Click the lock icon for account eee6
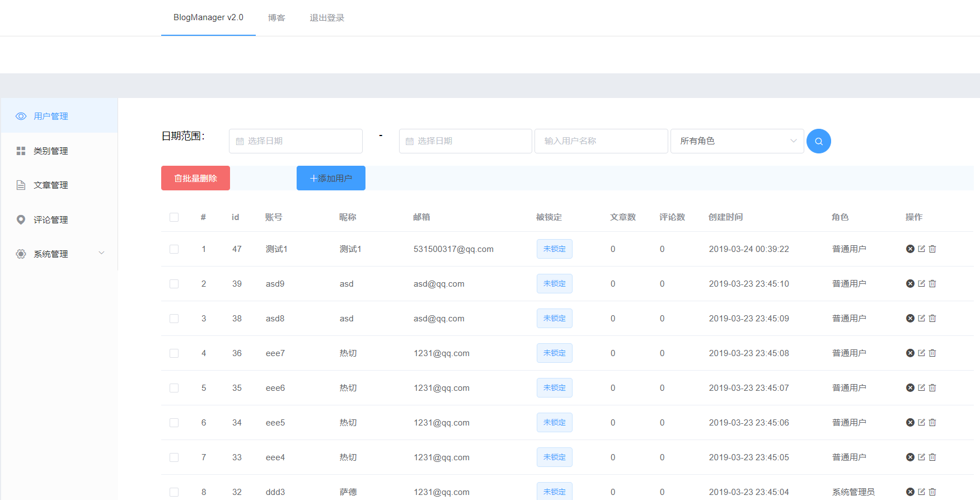 coord(910,387)
